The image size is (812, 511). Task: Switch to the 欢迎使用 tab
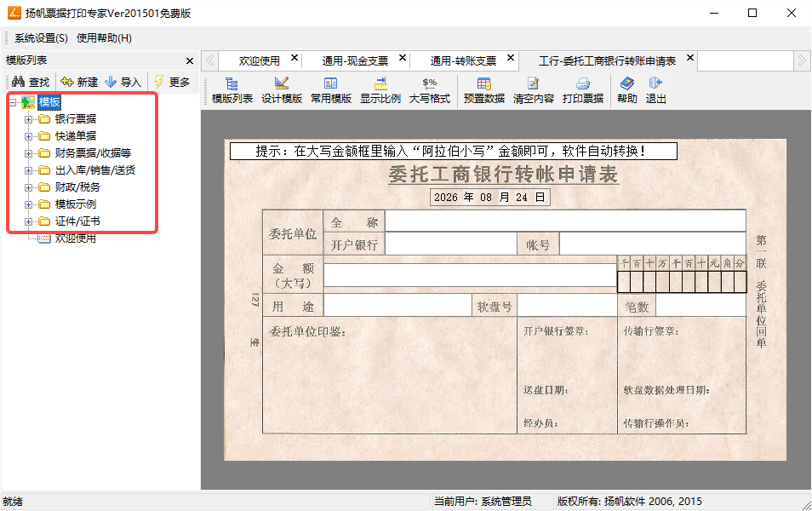point(259,61)
